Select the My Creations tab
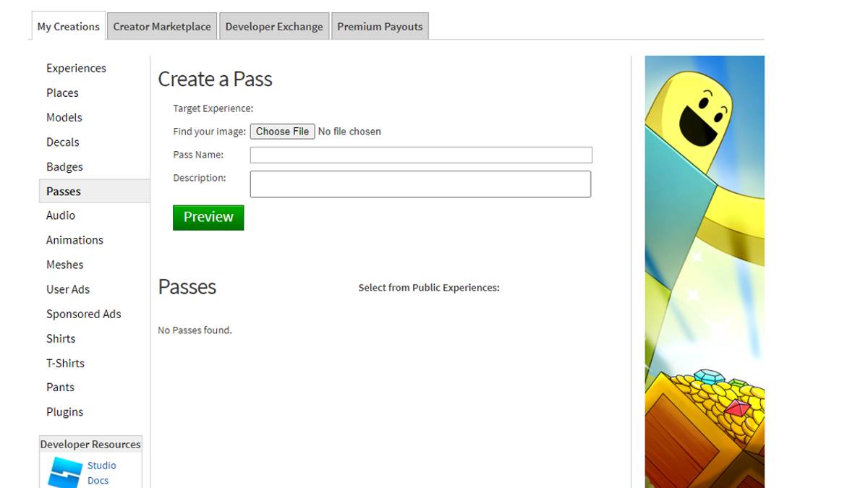 pyautogui.click(x=67, y=26)
